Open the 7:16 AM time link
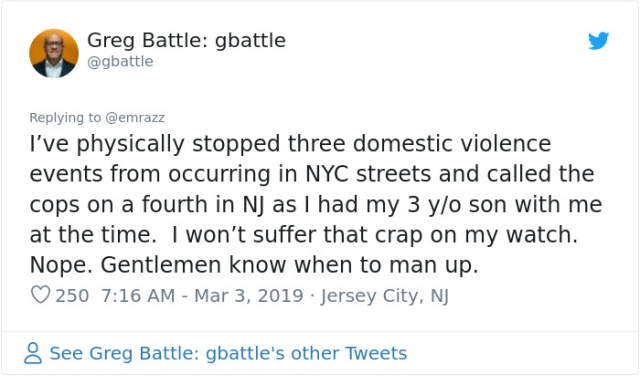640x376 pixels. (138, 296)
